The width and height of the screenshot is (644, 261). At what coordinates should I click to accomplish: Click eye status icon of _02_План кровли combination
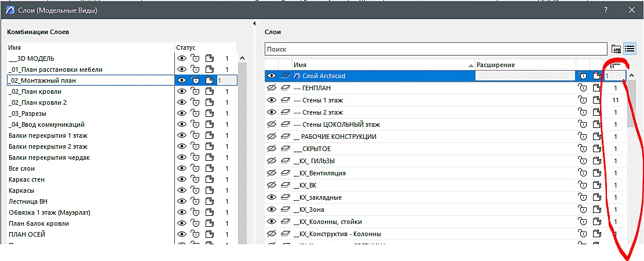182,91
